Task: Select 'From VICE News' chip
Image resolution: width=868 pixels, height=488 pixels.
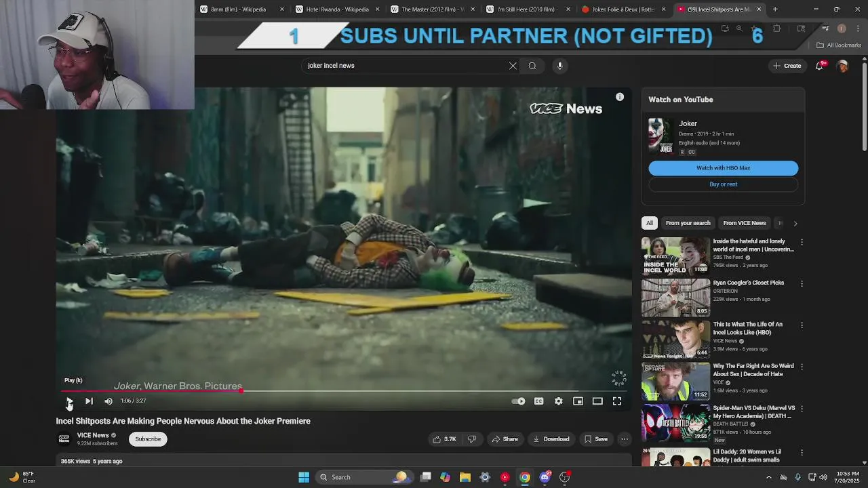Action: (745, 223)
